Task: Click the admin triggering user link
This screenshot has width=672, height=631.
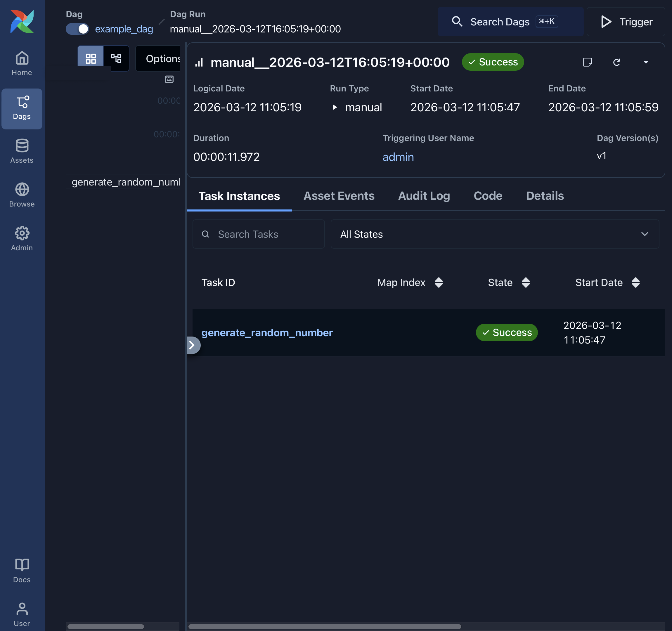Action: click(x=398, y=157)
